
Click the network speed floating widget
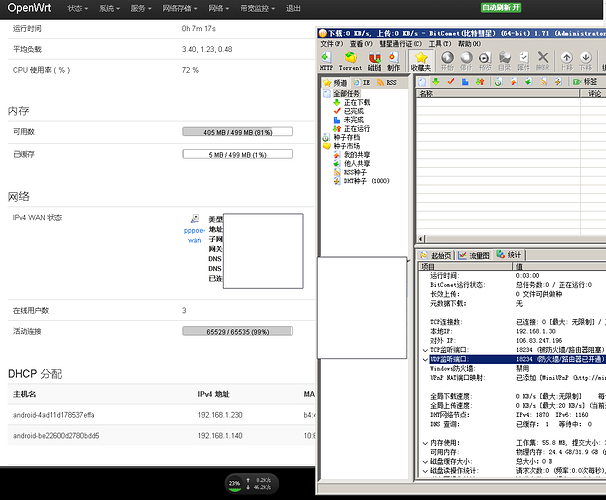tap(252, 484)
